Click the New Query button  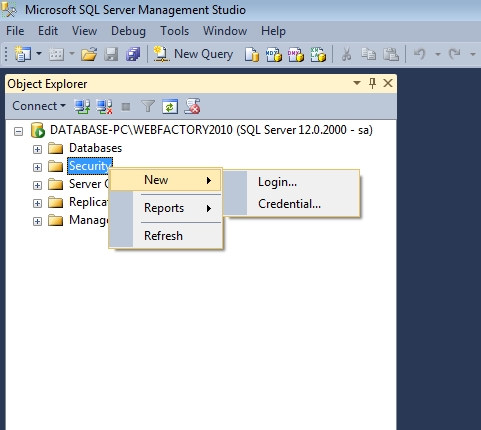[193, 54]
